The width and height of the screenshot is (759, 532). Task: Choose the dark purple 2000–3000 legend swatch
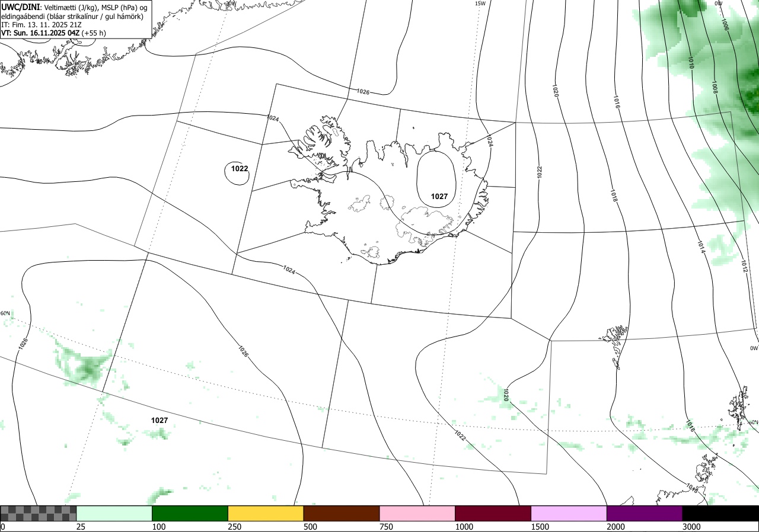click(645, 513)
